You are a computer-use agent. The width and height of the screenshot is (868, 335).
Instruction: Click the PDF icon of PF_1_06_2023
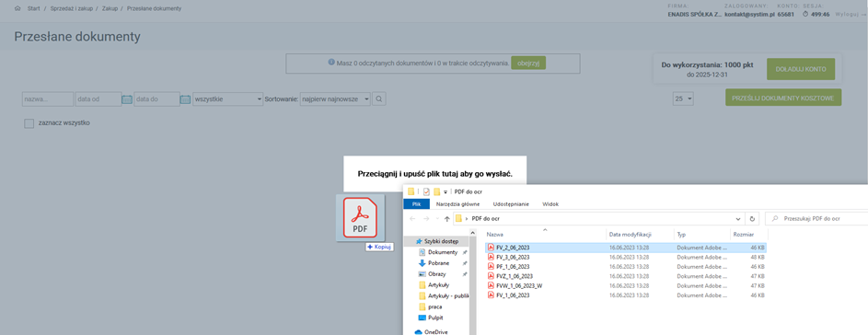[x=491, y=266]
